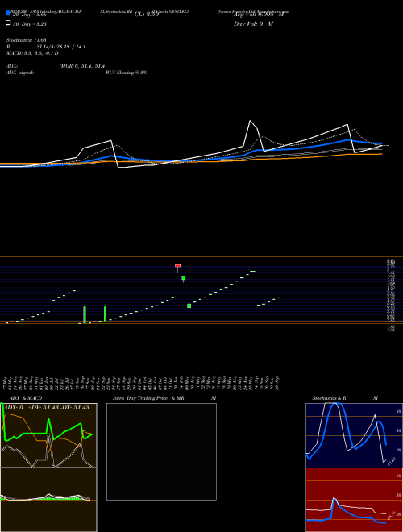Click the Stochastics & R panel title
Screen dimensions: 403x532
point(330,398)
